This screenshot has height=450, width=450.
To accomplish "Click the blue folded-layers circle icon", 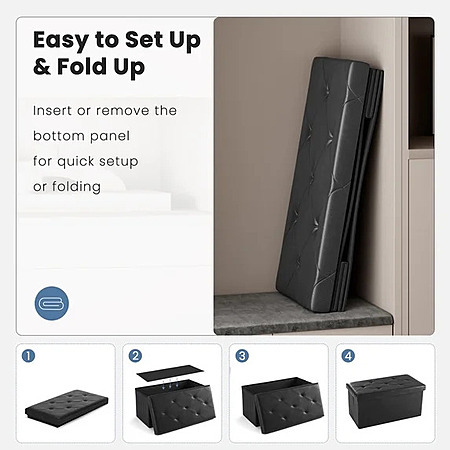I will pyautogui.click(x=52, y=303).
